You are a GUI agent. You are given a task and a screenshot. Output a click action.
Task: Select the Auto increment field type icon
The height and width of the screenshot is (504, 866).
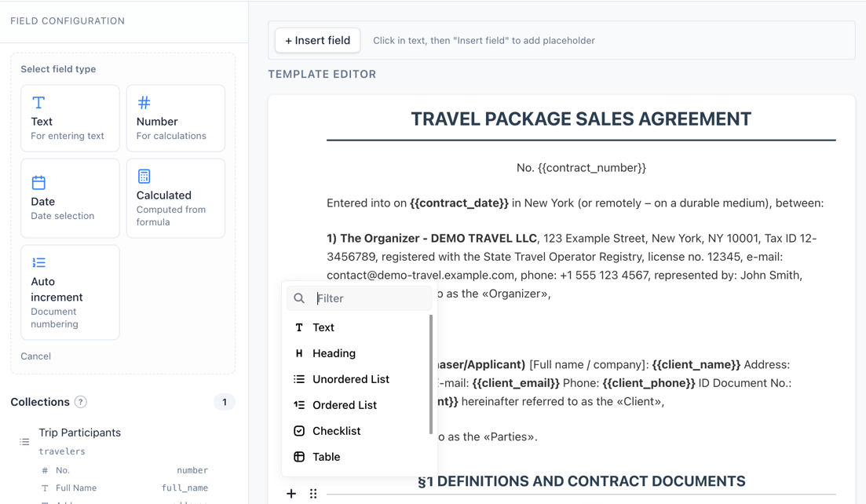click(x=38, y=262)
